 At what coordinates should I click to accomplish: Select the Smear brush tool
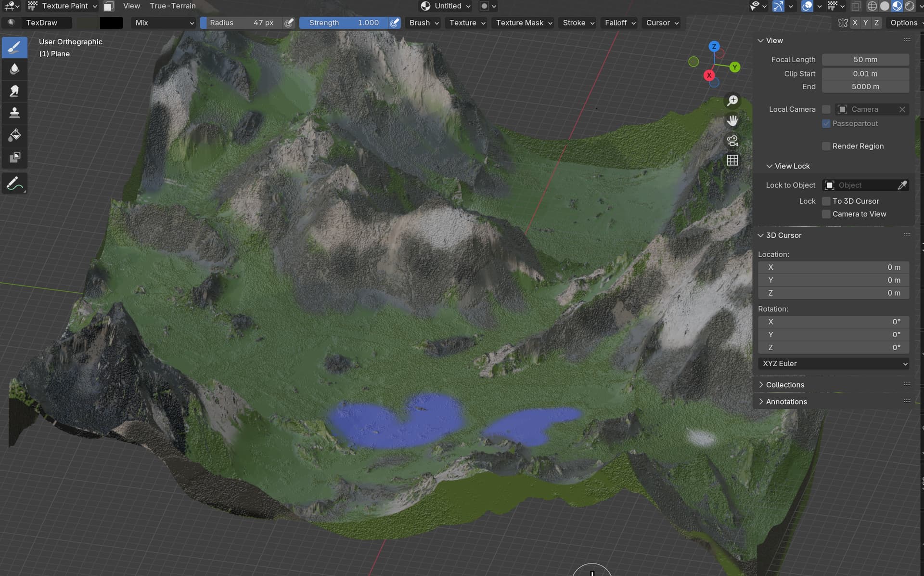[x=14, y=91]
